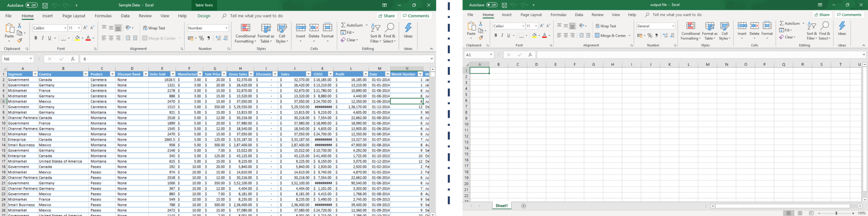Click Percent Style in Sample Data window

pyautogui.click(x=201, y=38)
